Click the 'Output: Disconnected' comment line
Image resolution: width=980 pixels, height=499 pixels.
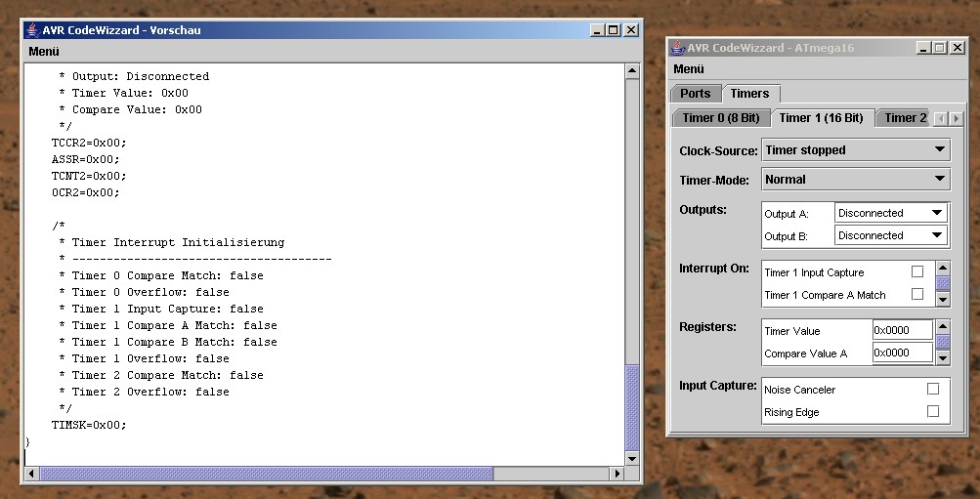point(134,76)
